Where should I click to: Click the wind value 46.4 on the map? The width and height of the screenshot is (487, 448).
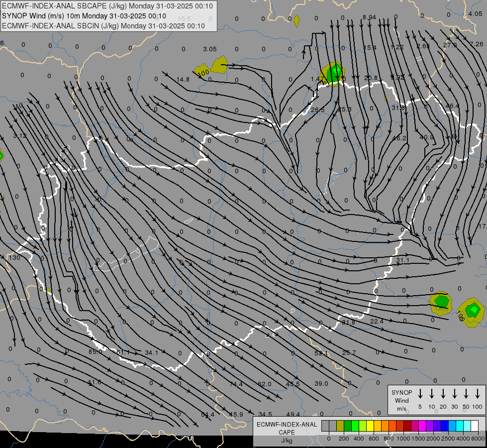tap(452, 106)
